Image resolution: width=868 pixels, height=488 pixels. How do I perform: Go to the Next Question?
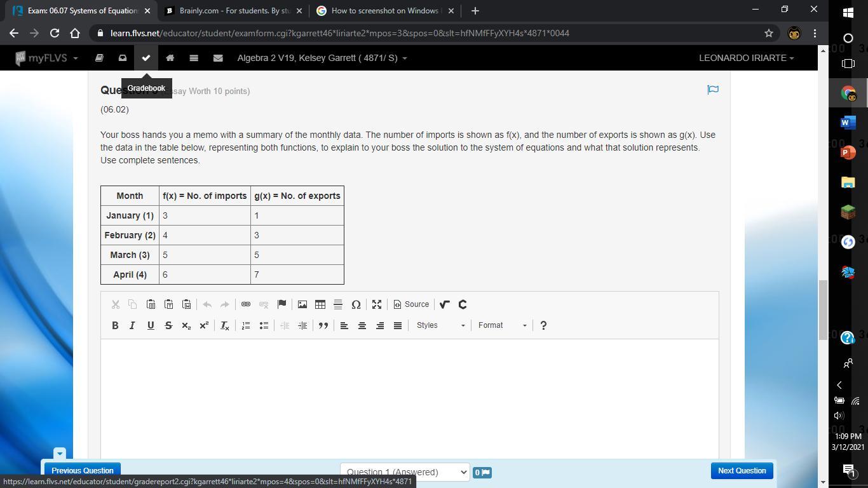pyautogui.click(x=742, y=471)
